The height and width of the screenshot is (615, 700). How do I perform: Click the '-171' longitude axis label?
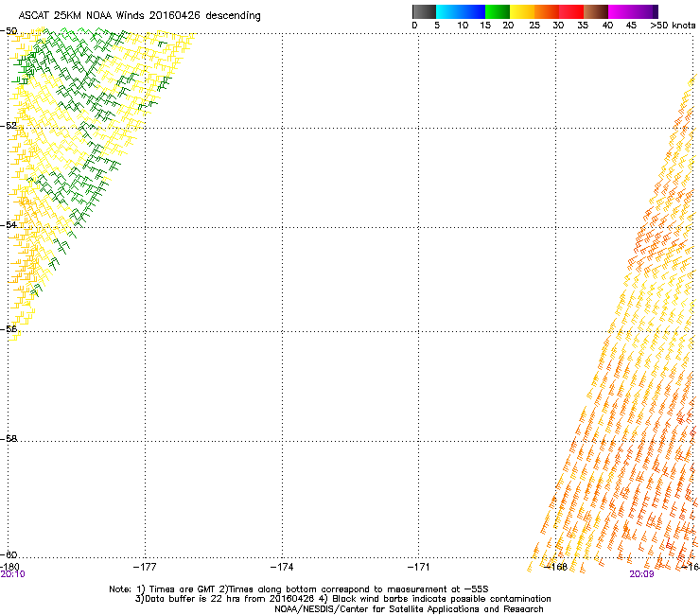pyautogui.click(x=419, y=567)
